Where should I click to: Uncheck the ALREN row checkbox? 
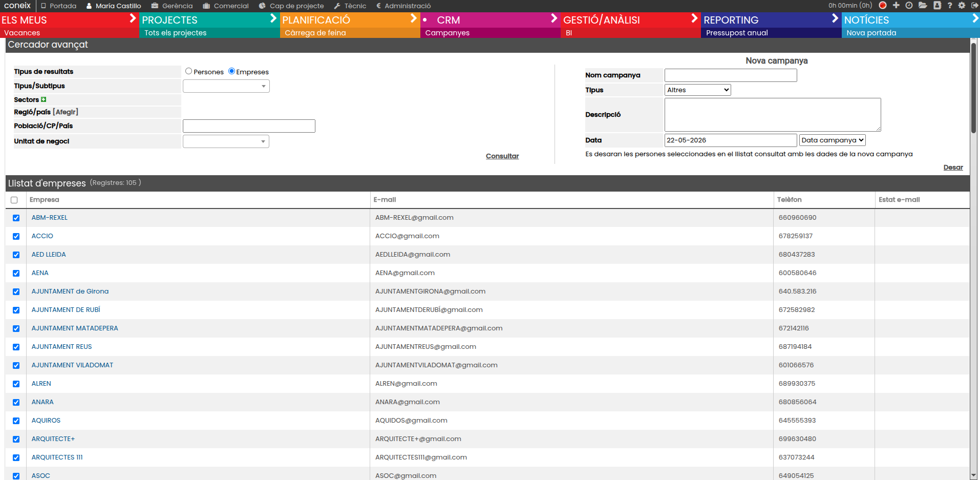[16, 384]
